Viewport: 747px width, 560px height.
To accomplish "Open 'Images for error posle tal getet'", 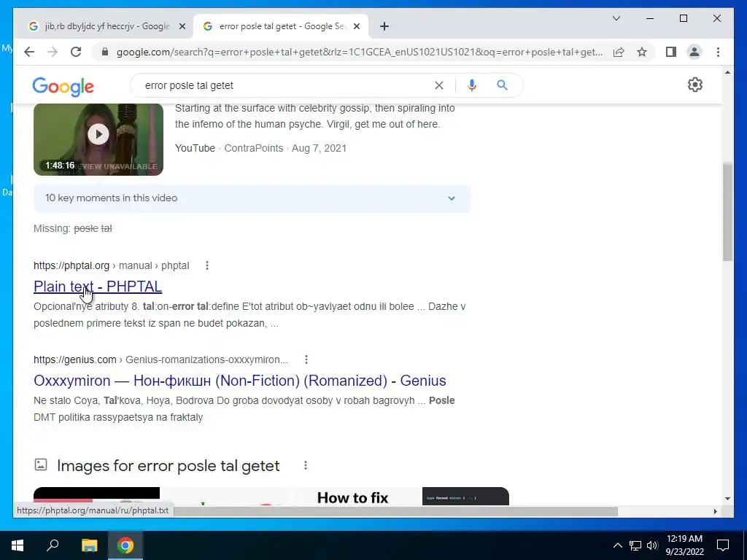I will pyautogui.click(x=169, y=465).
